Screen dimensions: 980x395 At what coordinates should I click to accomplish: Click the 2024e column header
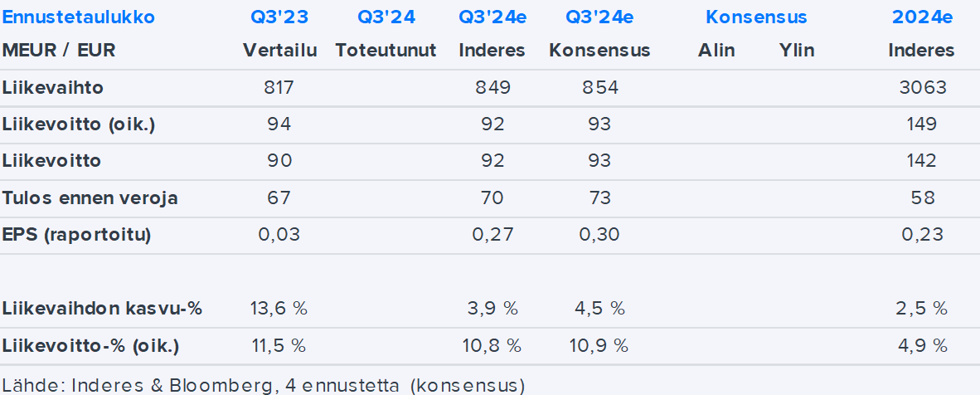tap(921, 17)
